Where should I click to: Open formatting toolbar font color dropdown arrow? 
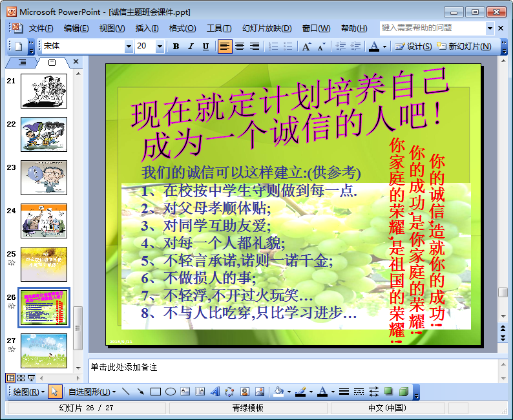tap(384, 47)
